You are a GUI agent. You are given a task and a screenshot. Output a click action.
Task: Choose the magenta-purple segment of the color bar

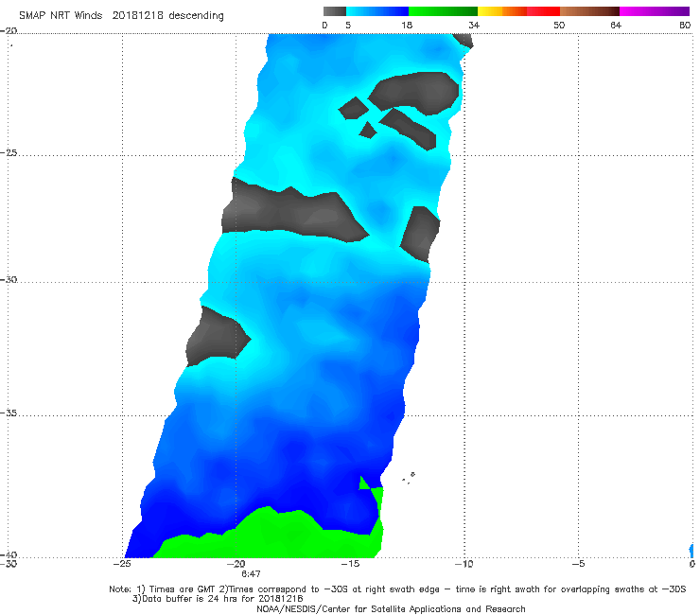[655, 11]
